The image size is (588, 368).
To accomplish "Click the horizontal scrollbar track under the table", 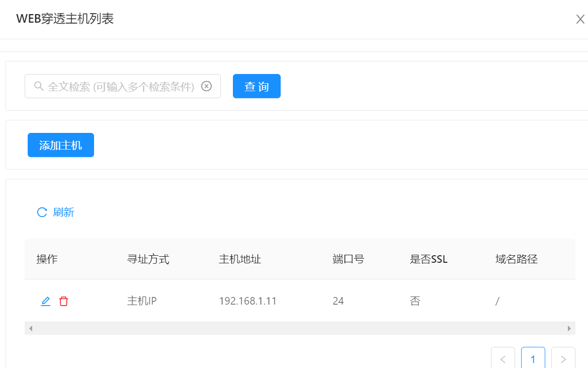I will [299, 328].
